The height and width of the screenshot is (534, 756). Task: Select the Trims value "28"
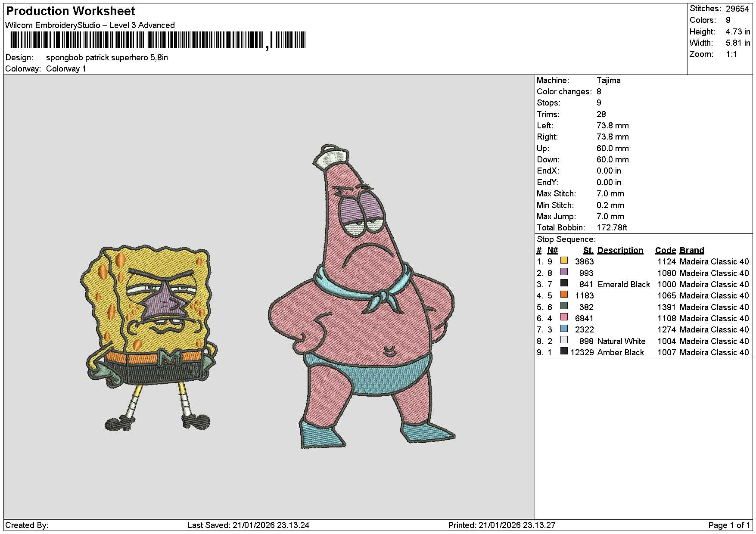click(x=601, y=115)
